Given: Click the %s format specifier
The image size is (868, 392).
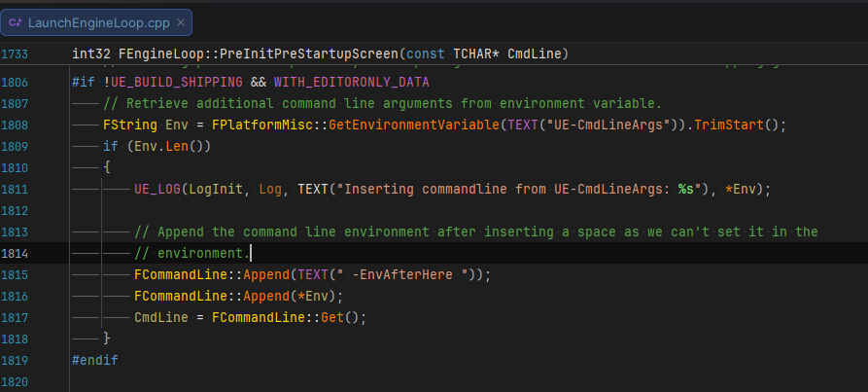Looking at the screenshot, I should [x=686, y=190].
